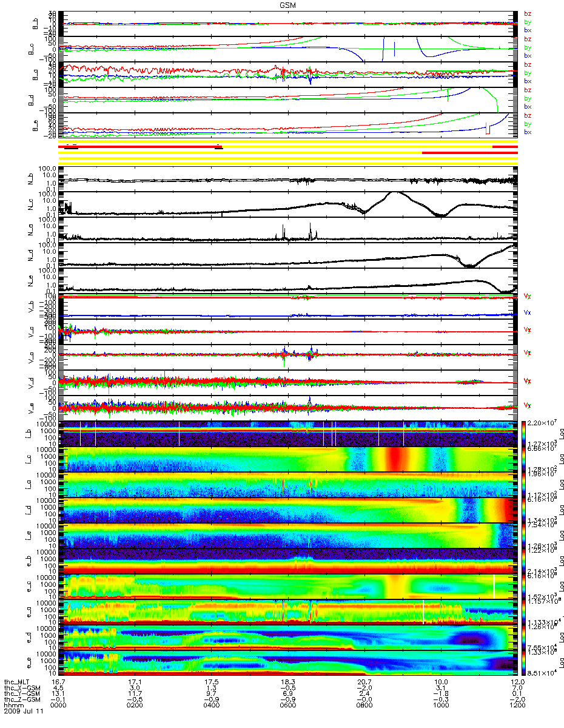Click the 0400 time tick label
This screenshot has height=728, width=564.
(x=211, y=705)
